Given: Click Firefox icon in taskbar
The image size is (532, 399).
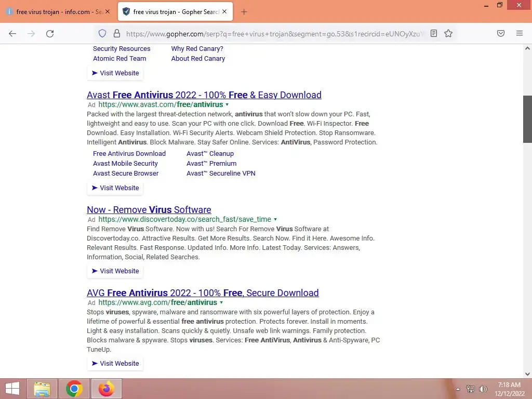Looking at the screenshot, I should point(107,389).
